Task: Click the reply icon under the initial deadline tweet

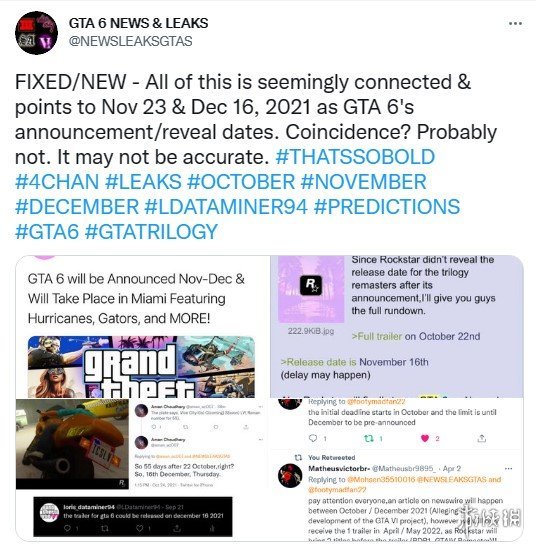Action: click(x=313, y=438)
